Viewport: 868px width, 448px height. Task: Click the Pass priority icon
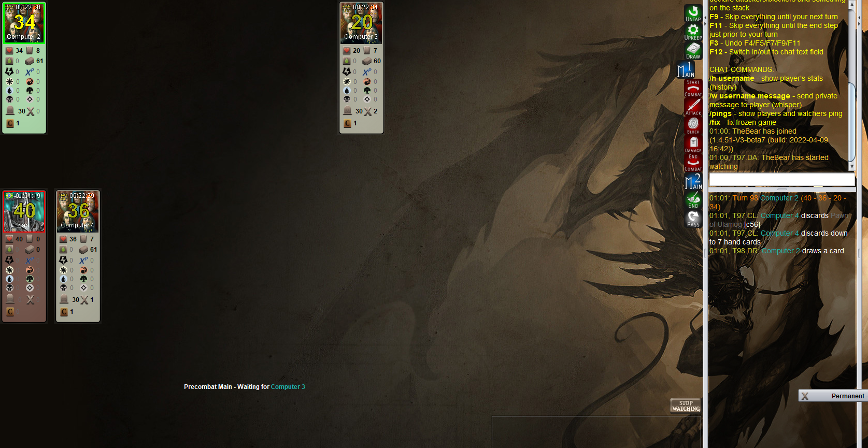click(x=693, y=219)
